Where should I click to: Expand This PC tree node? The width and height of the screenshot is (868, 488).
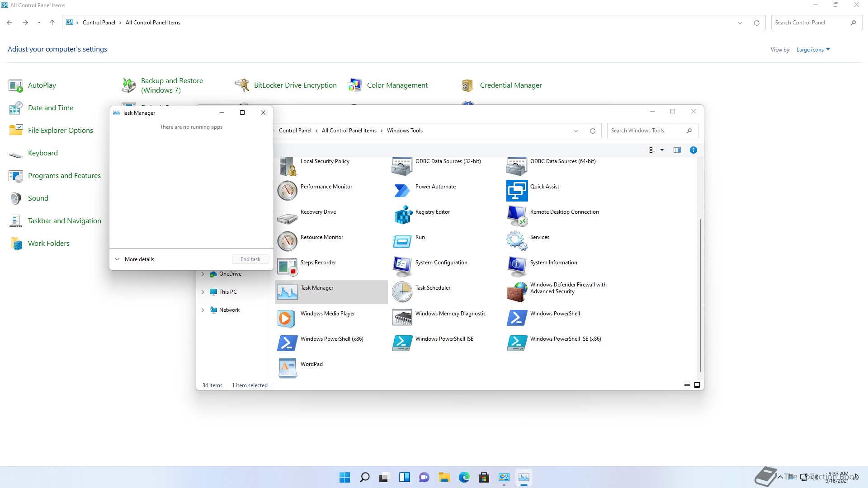tap(203, 292)
